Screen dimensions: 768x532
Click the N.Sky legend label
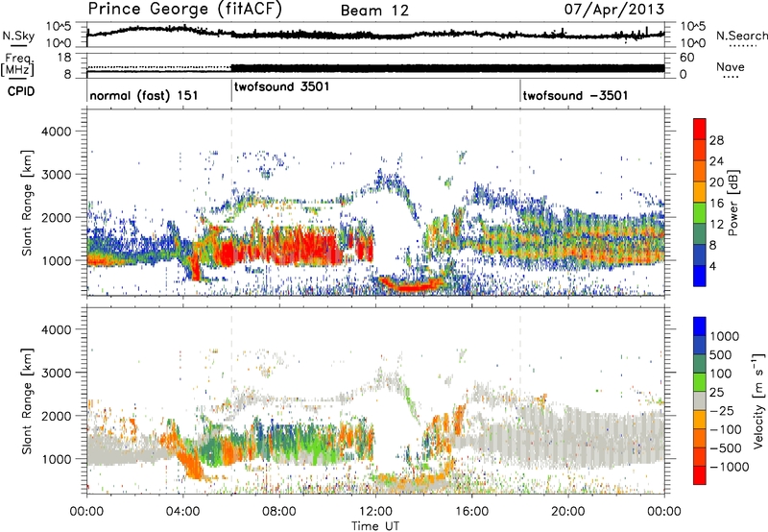(x=18, y=36)
